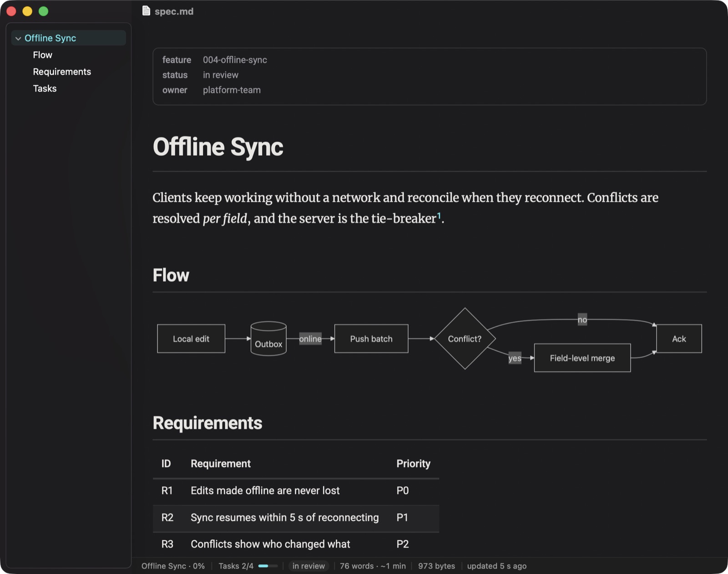Screen dimensions: 728x574
Task: Click the R1 table cell
Action: [167, 491]
